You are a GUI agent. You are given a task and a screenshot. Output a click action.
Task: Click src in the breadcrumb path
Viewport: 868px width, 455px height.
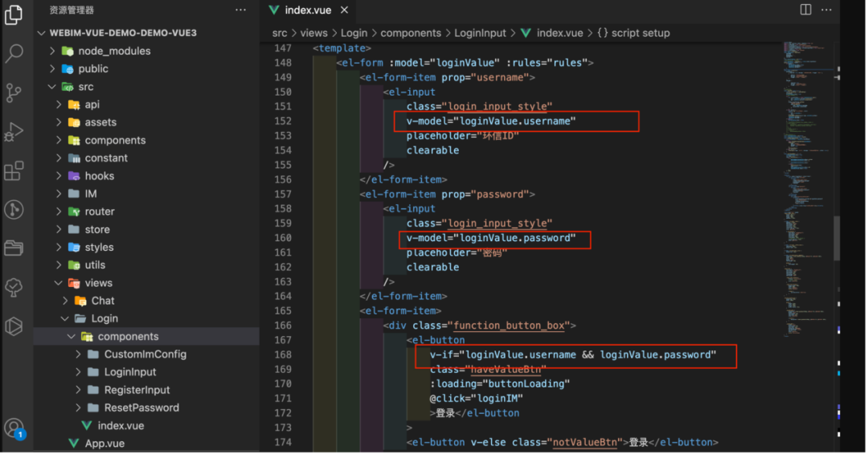tap(280, 33)
